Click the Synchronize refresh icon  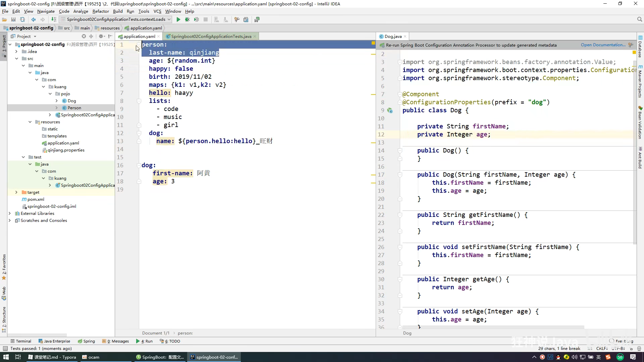coord(22,19)
